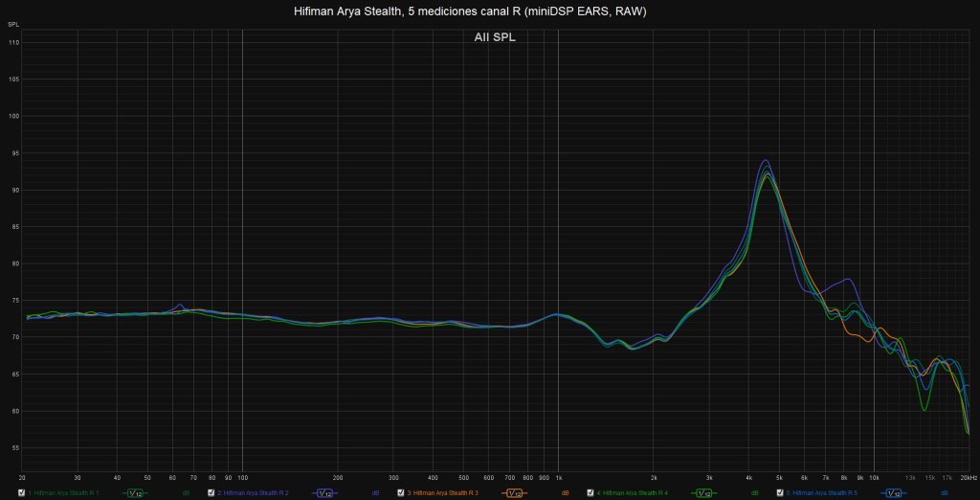980x500 pixels.
Task: Click the blue 1/12 smoothing icon for R 5
Action: [x=894, y=492]
